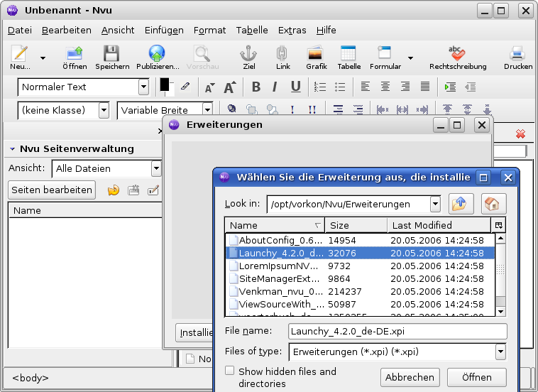This screenshot has width=538, height=392.
Task: Open the Ansicht menu
Action: 118,31
